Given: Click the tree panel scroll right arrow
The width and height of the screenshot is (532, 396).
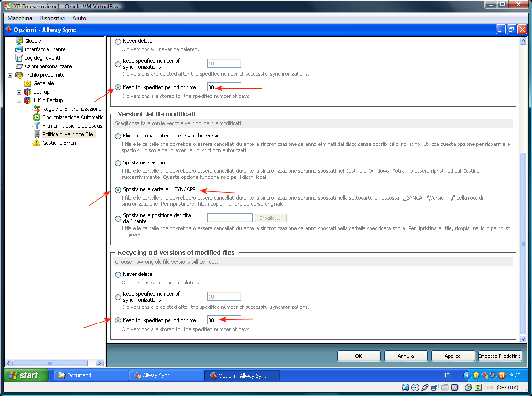Looking at the screenshot, I should (99, 363).
